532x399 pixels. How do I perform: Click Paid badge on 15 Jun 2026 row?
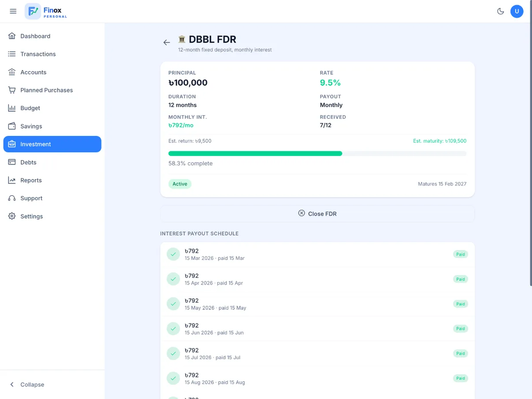coord(461,329)
